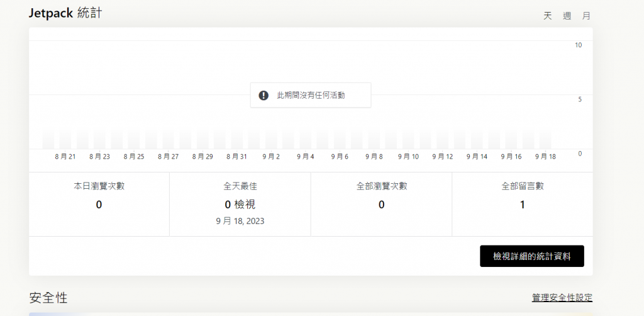Click the chart bar for 9 月 4
The height and width of the screenshot is (316, 644).
pyautogui.click(x=306, y=139)
